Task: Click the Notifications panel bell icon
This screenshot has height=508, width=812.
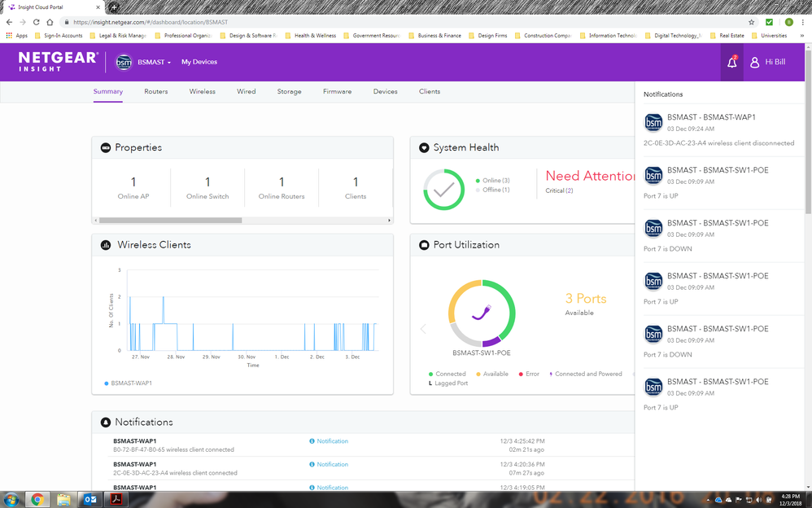Action: [x=106, y=423]
